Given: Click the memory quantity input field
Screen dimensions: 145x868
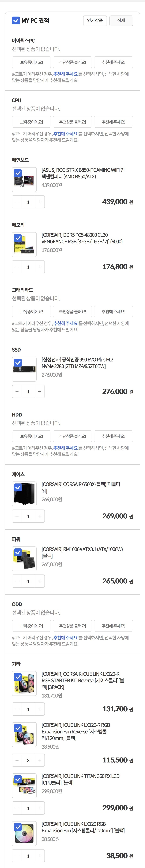Looking at the screenshot, I should 28,267.
